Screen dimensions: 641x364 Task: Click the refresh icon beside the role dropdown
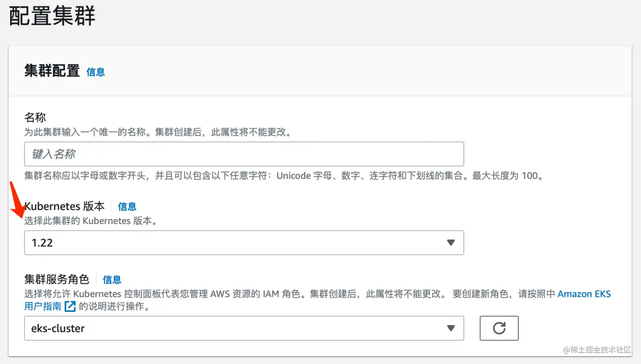[499, 328]
